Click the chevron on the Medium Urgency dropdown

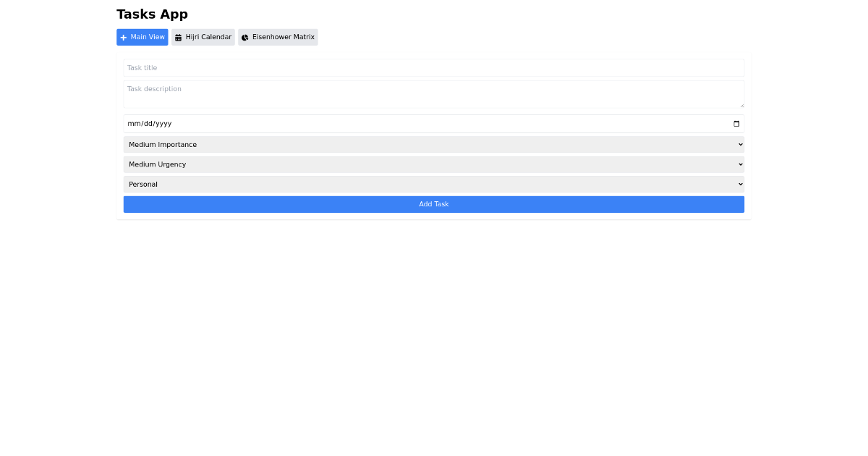pyautogui.click(x=739, y=164)
